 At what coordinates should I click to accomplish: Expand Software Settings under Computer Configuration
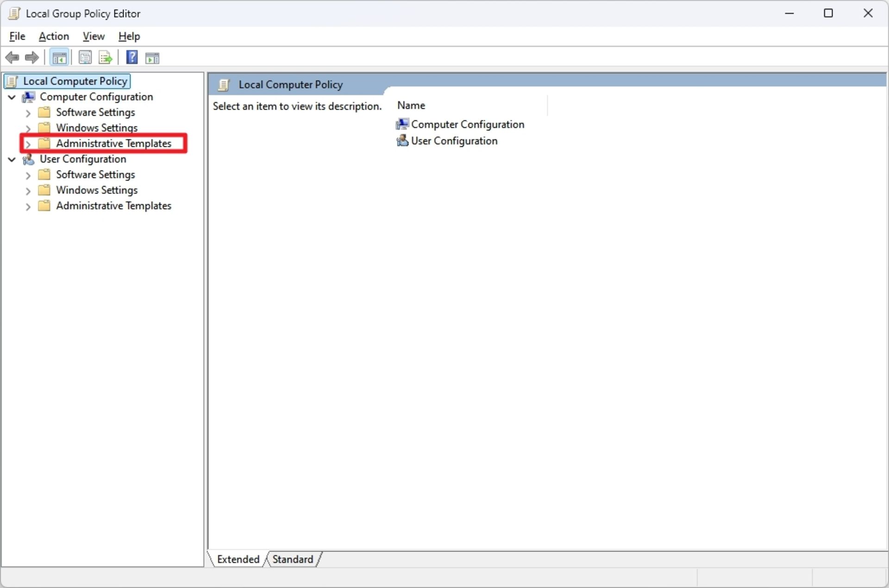[28, 111]
